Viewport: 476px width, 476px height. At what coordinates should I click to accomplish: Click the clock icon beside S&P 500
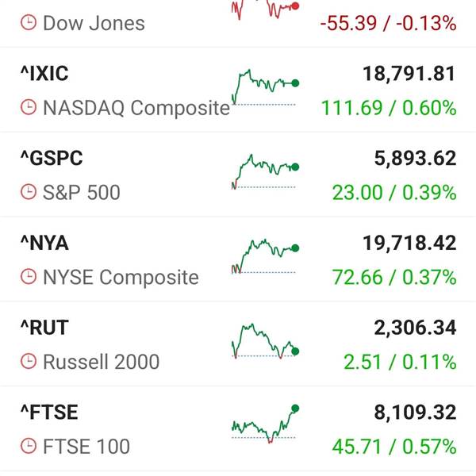coord(29,192)
